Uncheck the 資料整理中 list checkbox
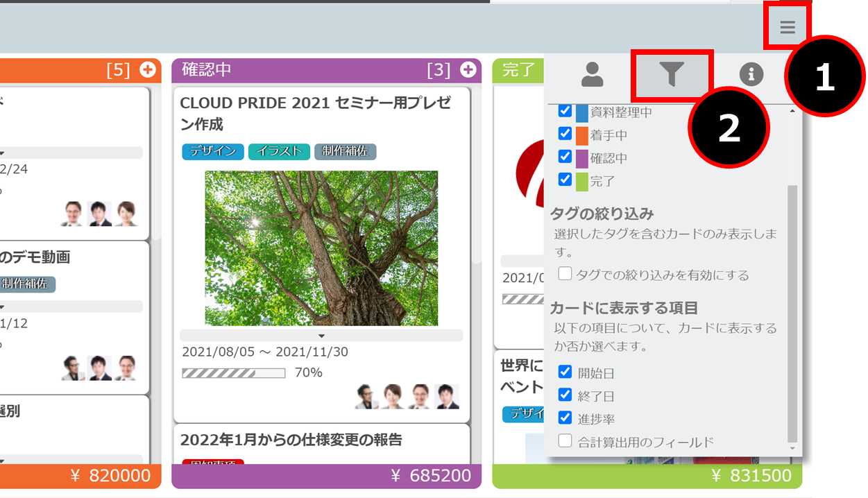868x498 pixels. (x=565, y=111)
